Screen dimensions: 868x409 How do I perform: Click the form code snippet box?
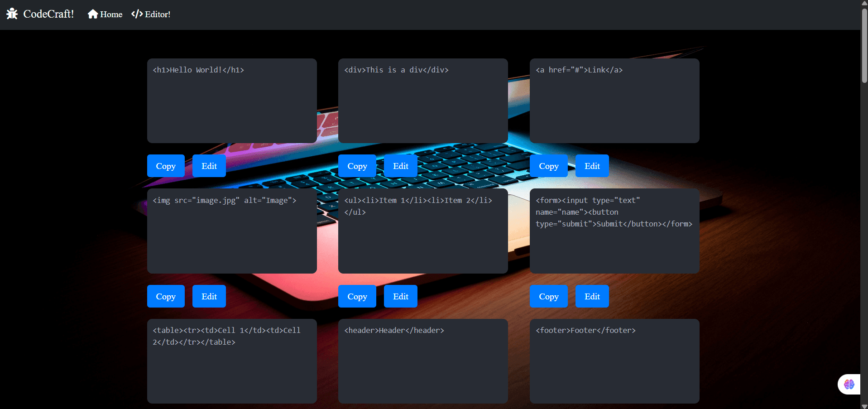point(614,231)
